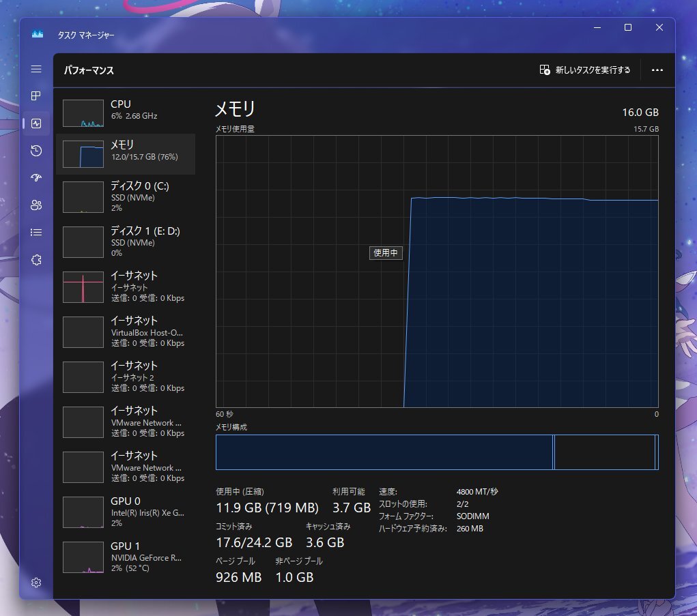Screen dimensions: 697x616
Task: Expand the three-dot more options menu
Action: [x=657, y=70]
